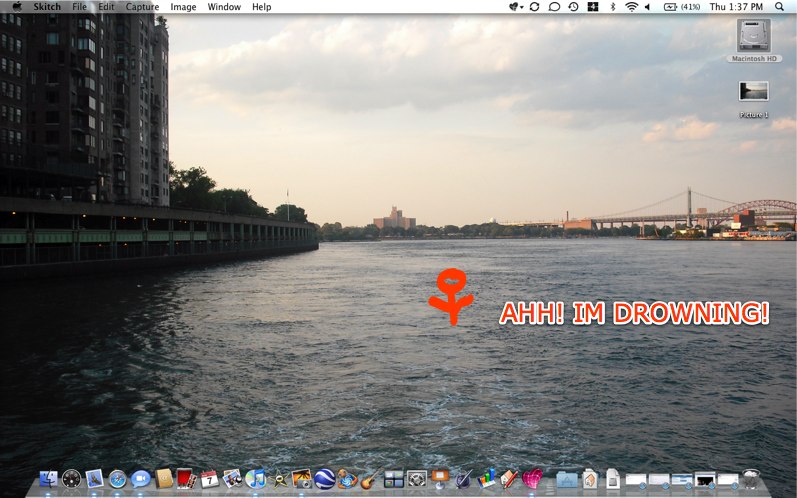Open the ink pen app in Dock
Viewport: 797px width, 498px height.
(463, 479)
